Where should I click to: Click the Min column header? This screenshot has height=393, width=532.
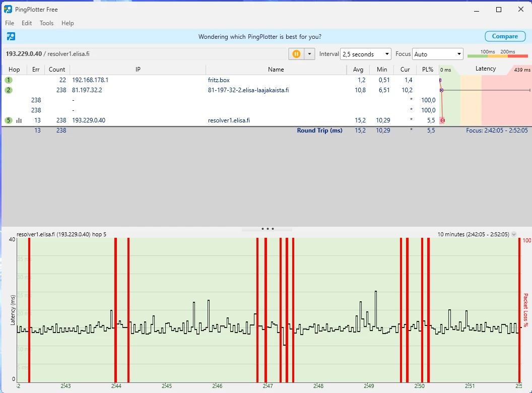[x=382, y=69]
